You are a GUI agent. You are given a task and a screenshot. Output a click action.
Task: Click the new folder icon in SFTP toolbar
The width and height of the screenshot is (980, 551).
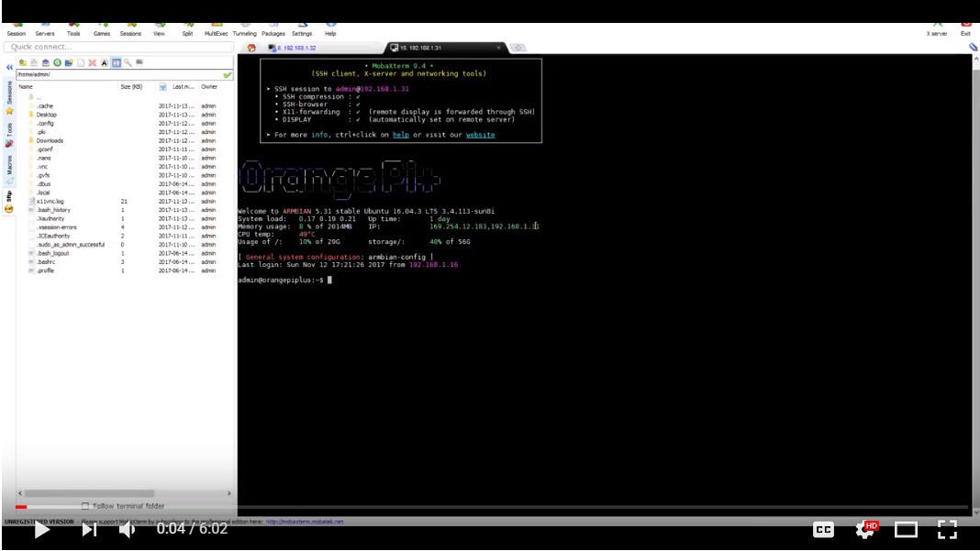pyautogui.click(x=69, y=62)
